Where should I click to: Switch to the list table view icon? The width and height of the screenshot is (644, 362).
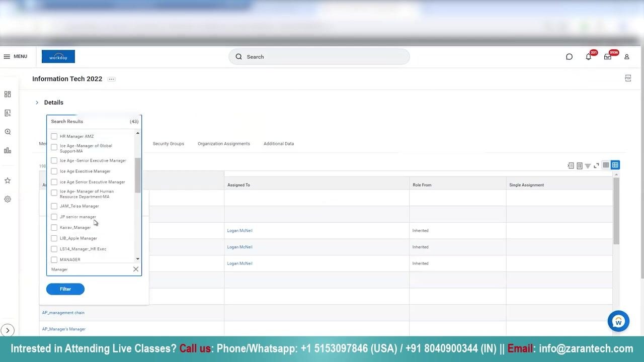[606, 165]
